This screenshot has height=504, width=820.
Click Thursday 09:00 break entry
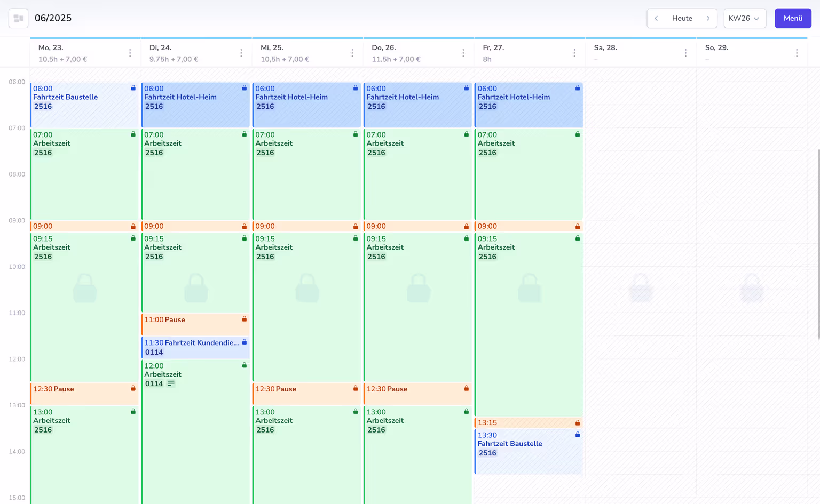pos(417,226)
